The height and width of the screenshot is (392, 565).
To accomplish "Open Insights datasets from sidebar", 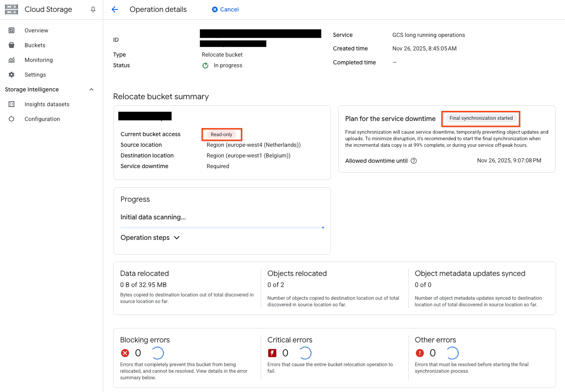I will pyautogui.click(x=47, y=104).
